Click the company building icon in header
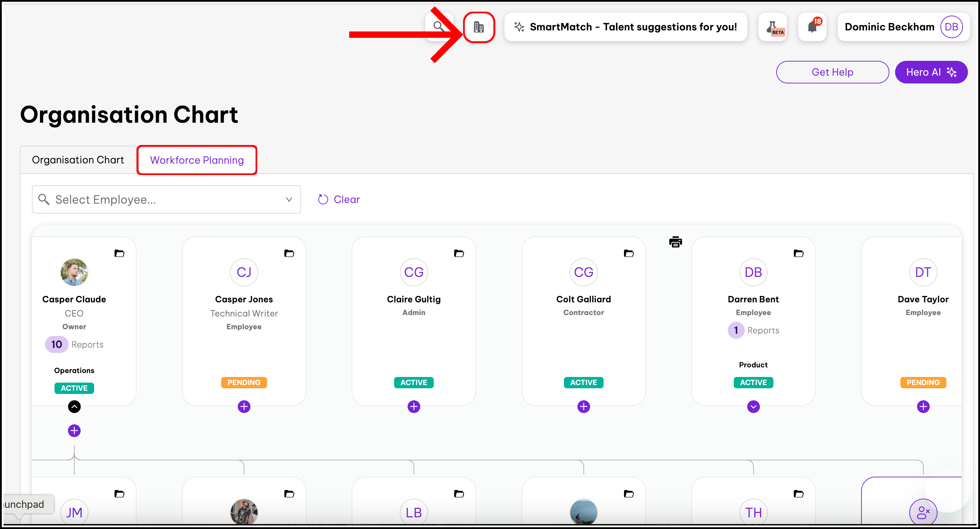 479,27
